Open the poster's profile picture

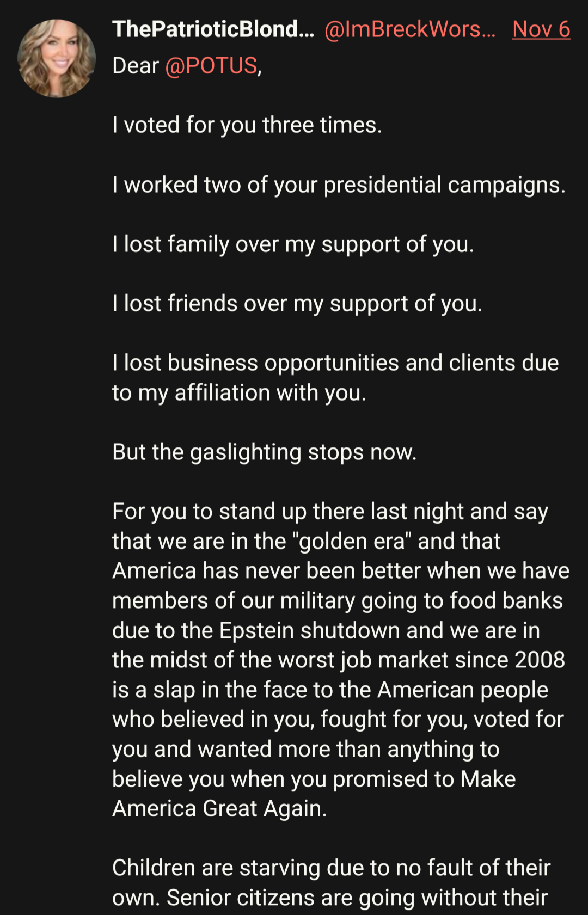click(57, 59)
